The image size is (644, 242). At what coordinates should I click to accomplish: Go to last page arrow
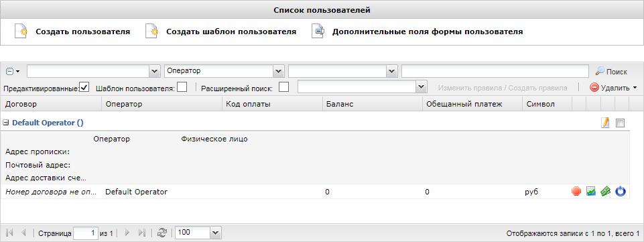(x=141, y=233)
